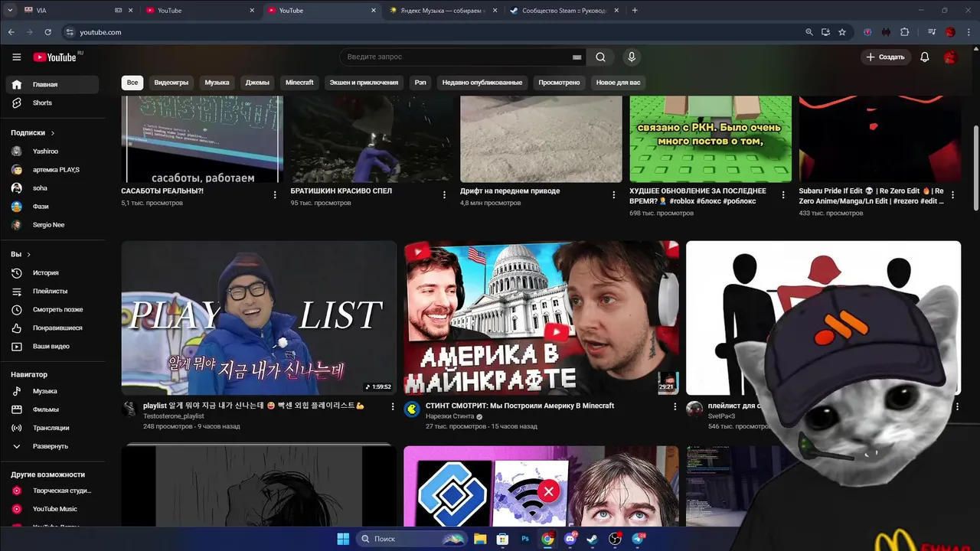Open the Yashiroo subscription channel

(52, 152)
